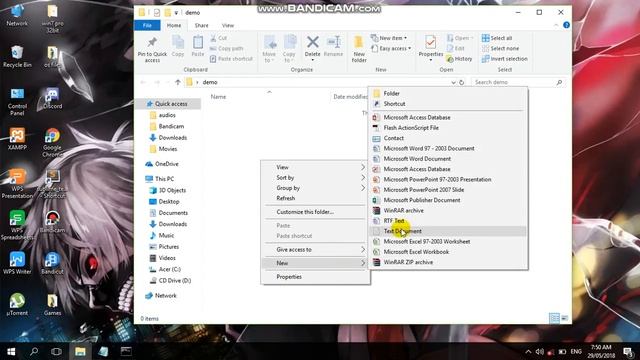Choose WinRAR ZIP archive
The image size is (640, 360).
coord(448,262)
